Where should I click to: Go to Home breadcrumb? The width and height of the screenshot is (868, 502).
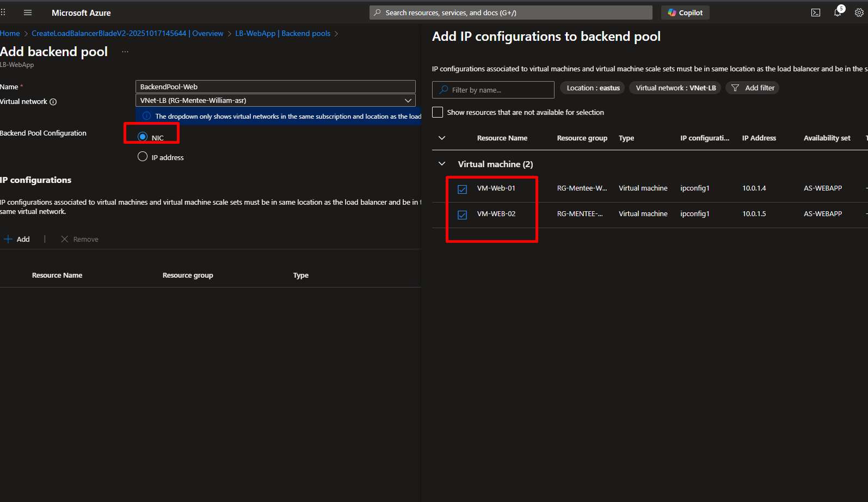pyautogui.click(x=10, y=33)
